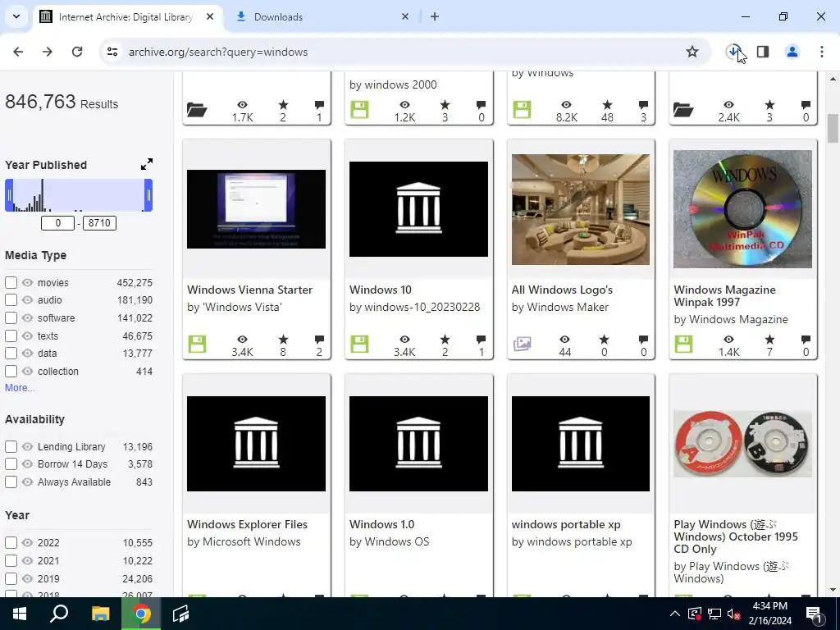
Task: Click the address bar URL
Action: [218, 52]
